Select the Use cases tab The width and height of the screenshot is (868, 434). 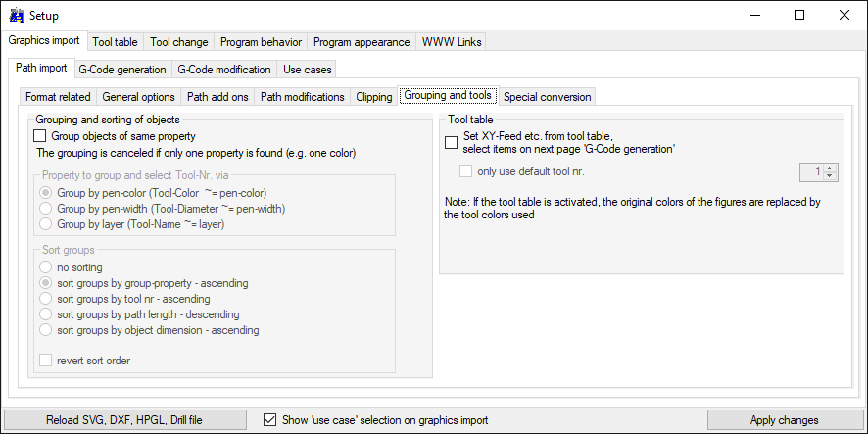pyautogui.click(x=308, y=70)
